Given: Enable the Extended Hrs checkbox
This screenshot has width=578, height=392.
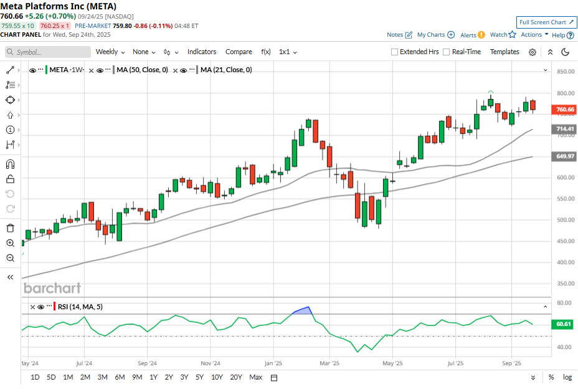Looking at the screenshot, I should pos(394,52).
